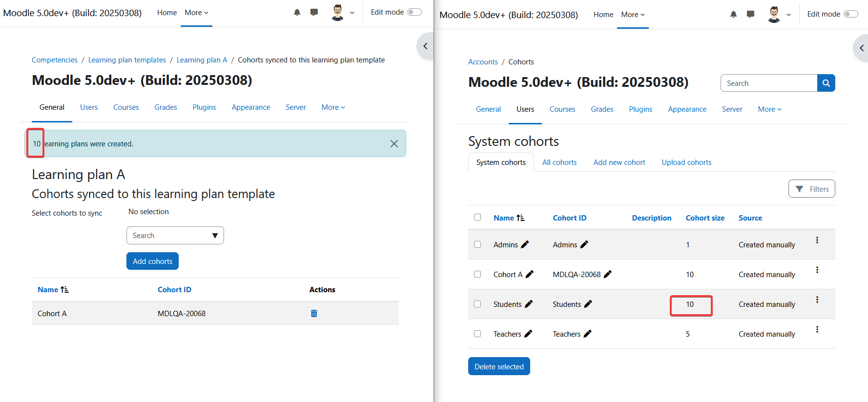Screen dimensions: 868x402
Task: Open user menu chevron in right window
Action: pos(788,15)
